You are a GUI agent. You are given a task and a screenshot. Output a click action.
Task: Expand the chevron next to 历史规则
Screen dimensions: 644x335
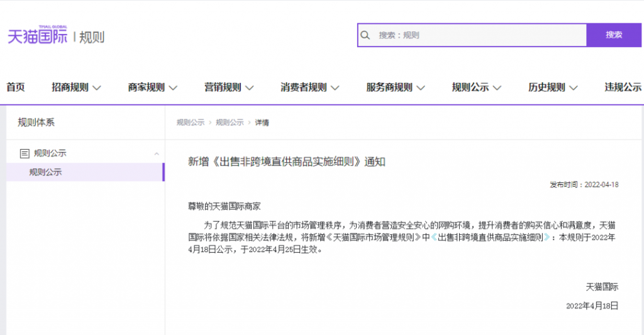click(x=574, y=88)
